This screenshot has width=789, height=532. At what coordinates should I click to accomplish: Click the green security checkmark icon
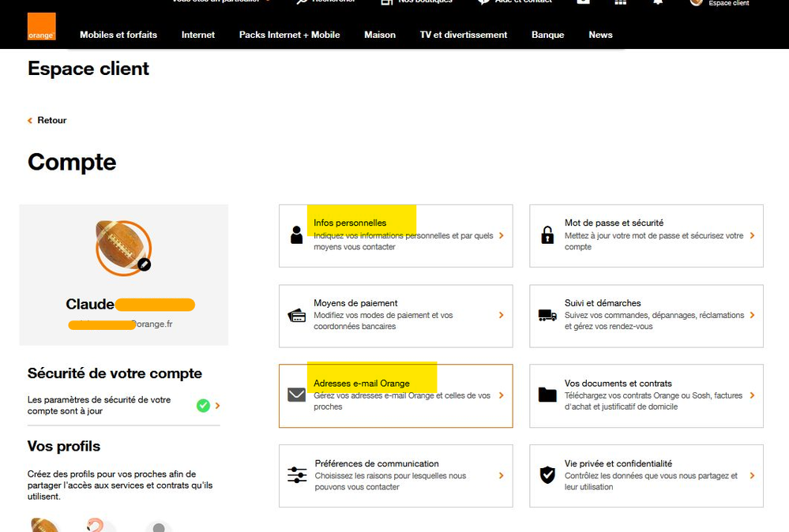(x=203, y=405)
